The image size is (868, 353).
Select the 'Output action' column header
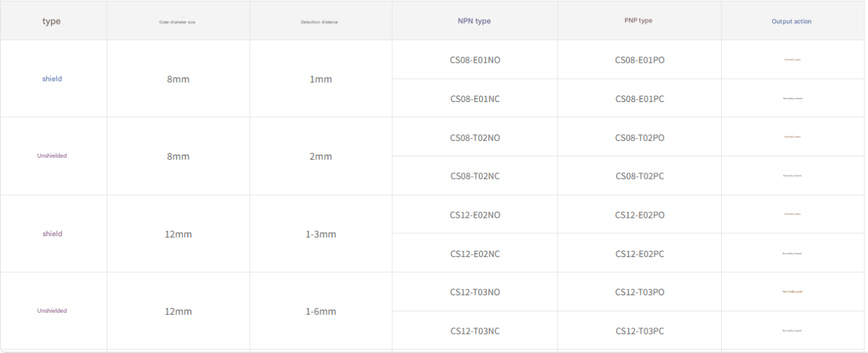pyautogui.click(x=791, y=22)
